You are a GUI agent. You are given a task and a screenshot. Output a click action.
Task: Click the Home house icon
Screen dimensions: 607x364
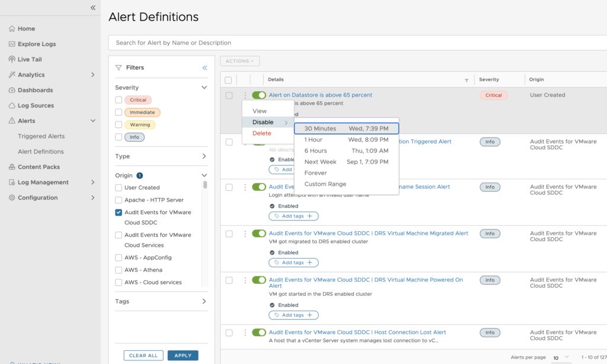[12, 28]
